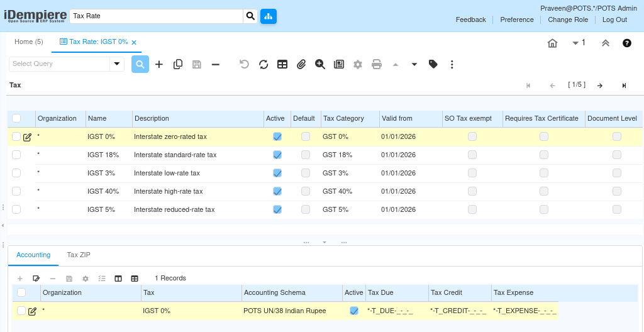
Task: Switch to the Home (5) tab
Action: [x=29, y=42]
